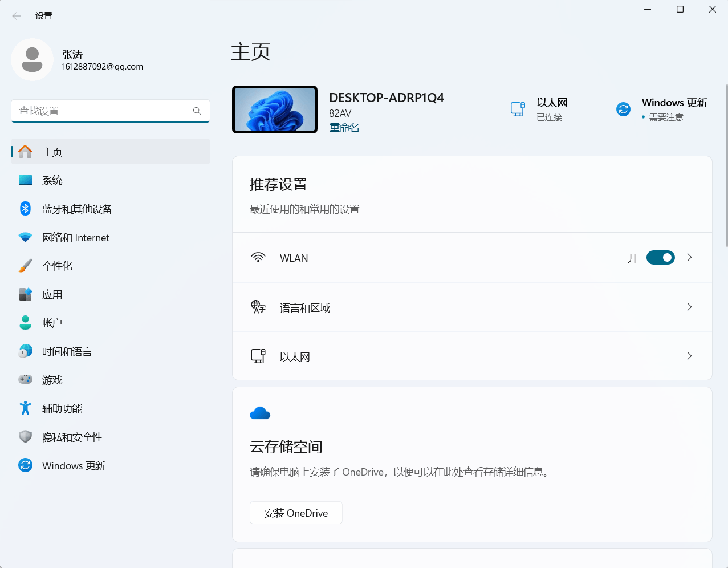Click the 时间和语言 globe clock icon
The height and width of the screenshot is (568, 728).
pos(25,351)
